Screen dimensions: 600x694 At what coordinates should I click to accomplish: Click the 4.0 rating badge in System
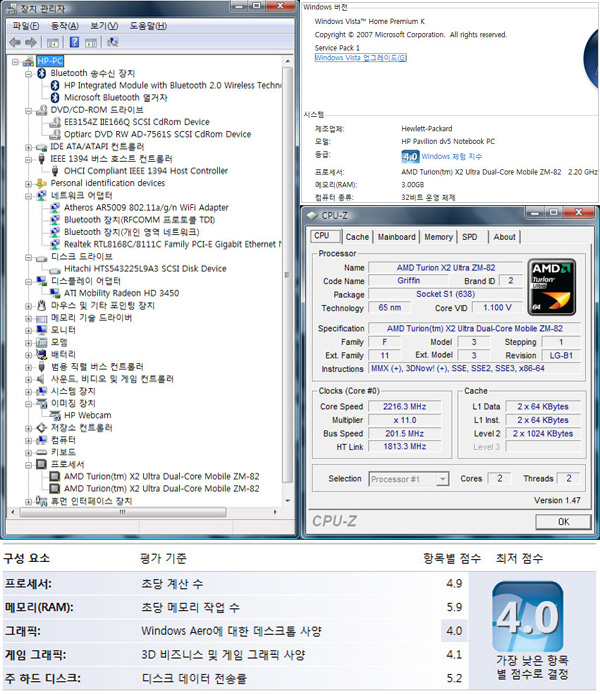click(410, 157)
